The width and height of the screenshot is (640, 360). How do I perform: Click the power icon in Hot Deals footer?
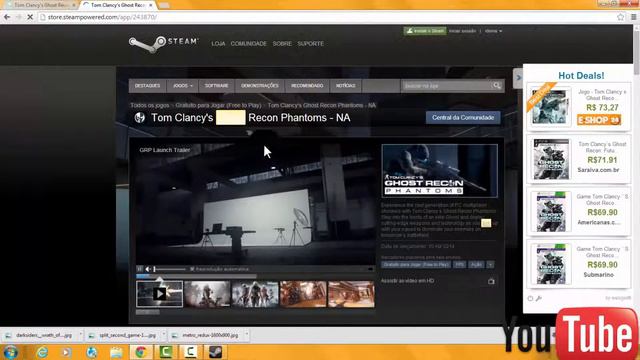530,298
